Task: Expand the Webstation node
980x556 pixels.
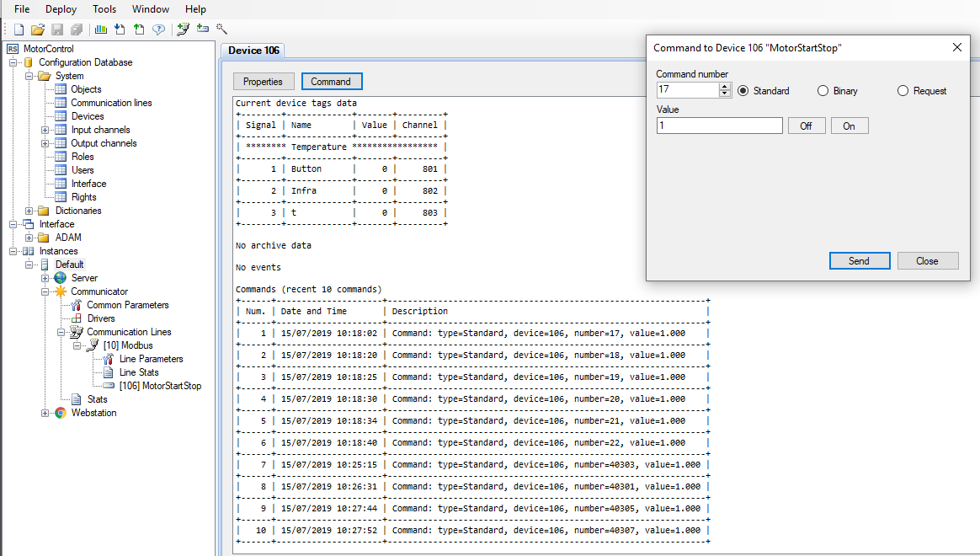Action: coord(45,413)
